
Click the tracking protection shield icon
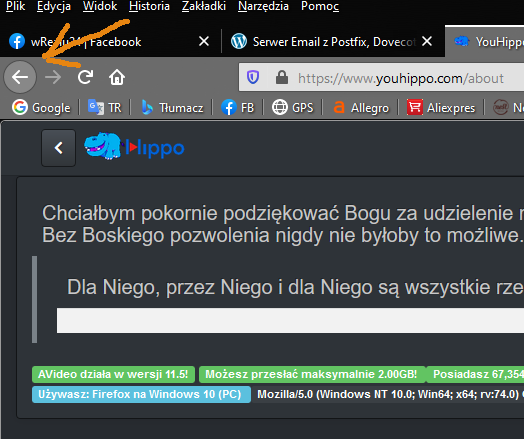pos(253,78)
